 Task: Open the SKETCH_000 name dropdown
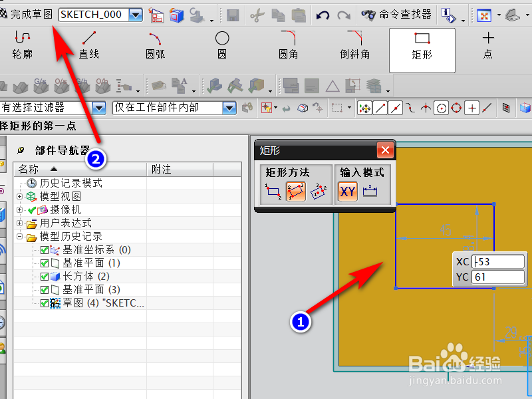click(x=136, y=15)
